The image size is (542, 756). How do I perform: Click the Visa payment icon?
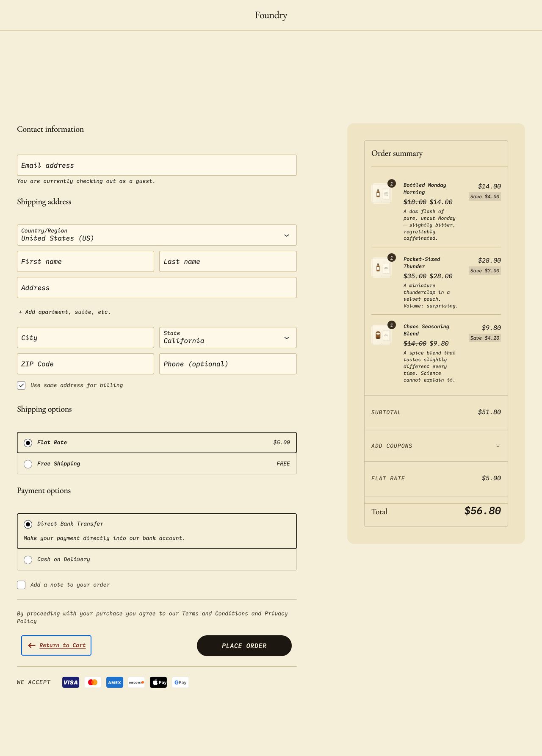coord(71,682)
